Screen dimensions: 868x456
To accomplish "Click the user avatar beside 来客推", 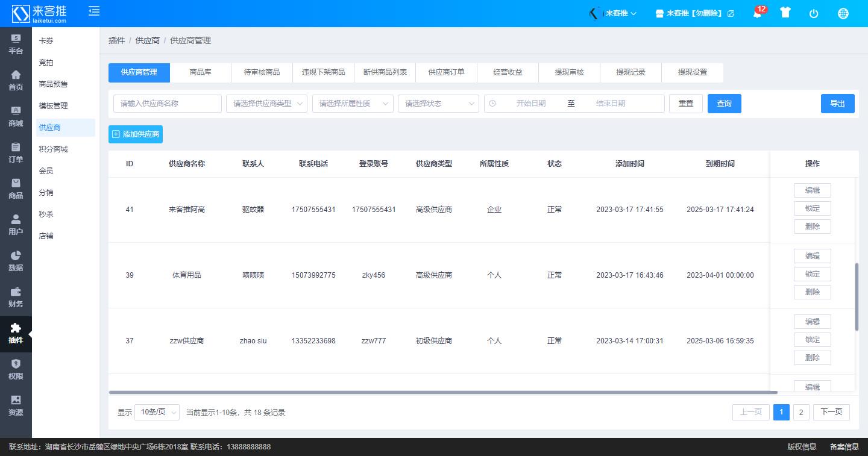I will tap(596, 13).
